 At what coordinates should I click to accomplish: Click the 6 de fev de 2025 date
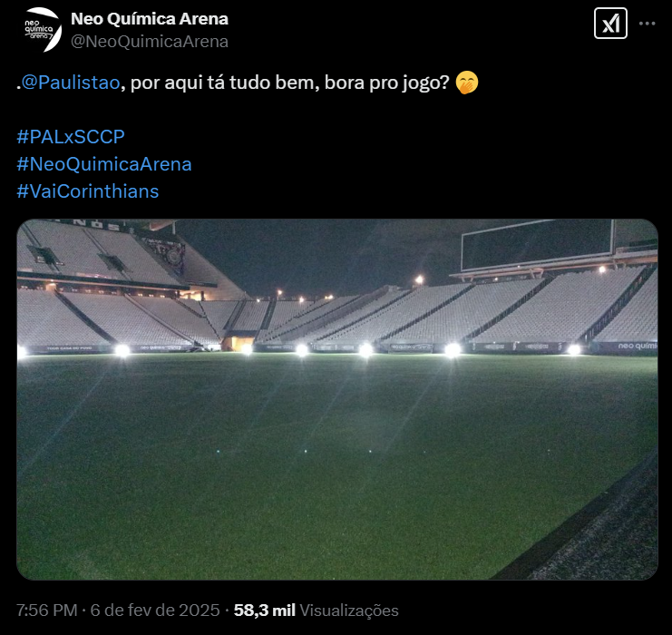point(155,611)
